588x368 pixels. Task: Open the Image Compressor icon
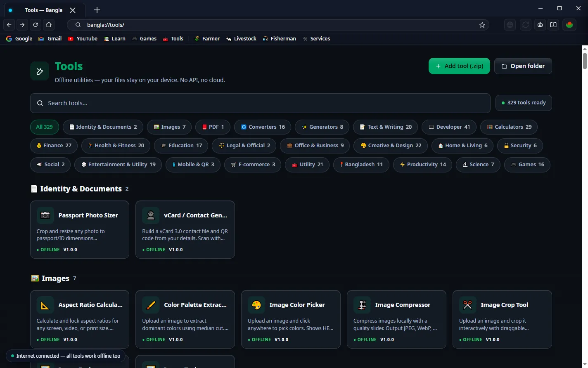pyautogui.click(x=362, y=305)
